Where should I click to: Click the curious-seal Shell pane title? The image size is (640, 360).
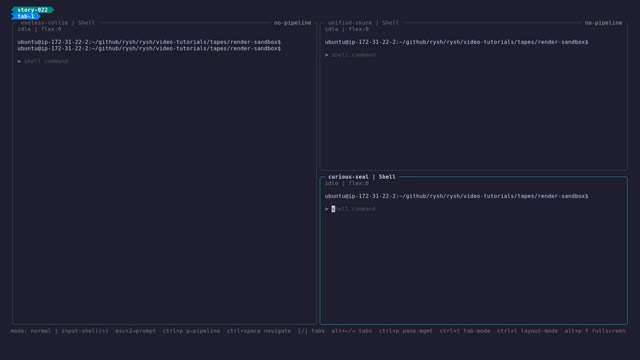362,177
